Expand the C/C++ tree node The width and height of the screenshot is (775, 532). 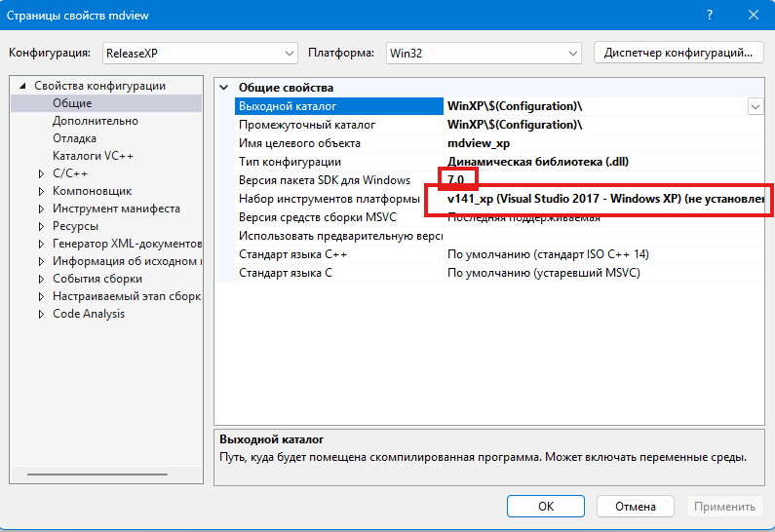41,173
